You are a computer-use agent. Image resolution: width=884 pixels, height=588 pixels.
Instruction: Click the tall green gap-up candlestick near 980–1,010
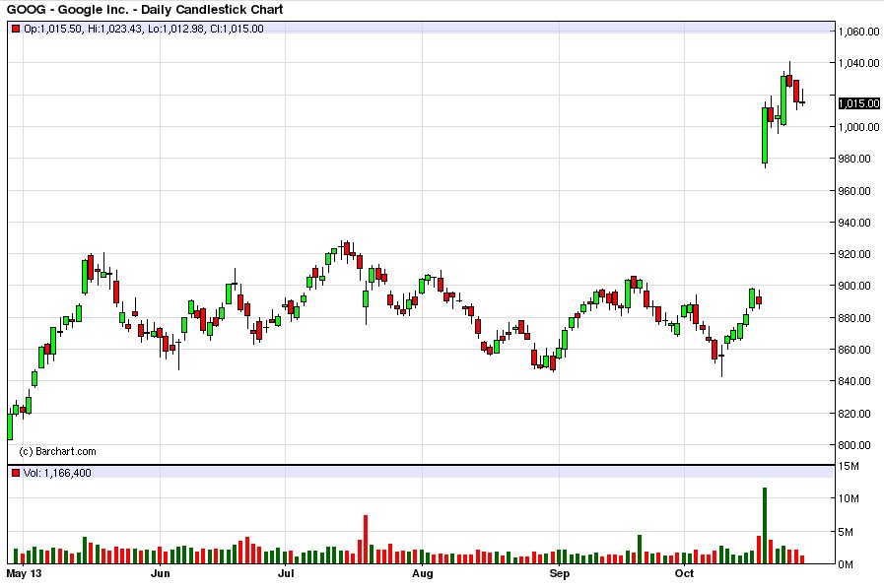765,135
